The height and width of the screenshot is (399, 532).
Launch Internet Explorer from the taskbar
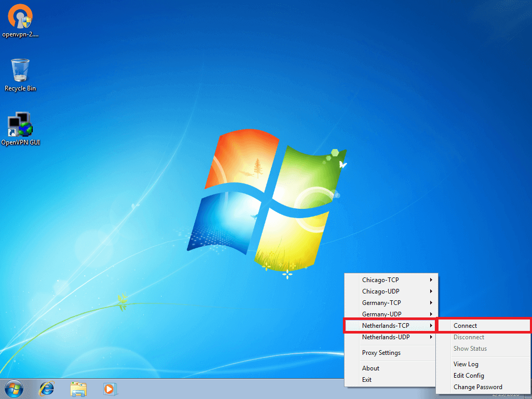(46, 389)
